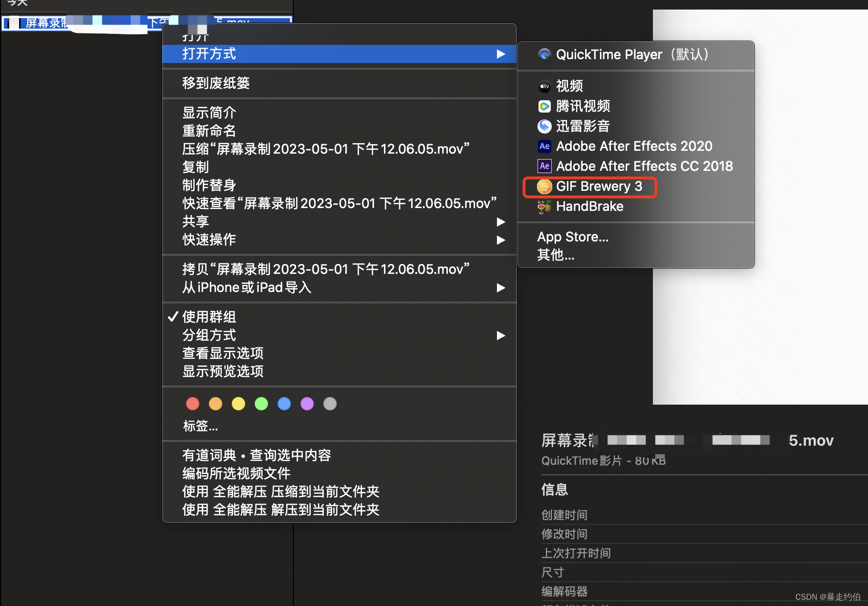Expand the 打开方式 submenu arrow
Viewport: 868px width, 606px height.
click(501, 54)
